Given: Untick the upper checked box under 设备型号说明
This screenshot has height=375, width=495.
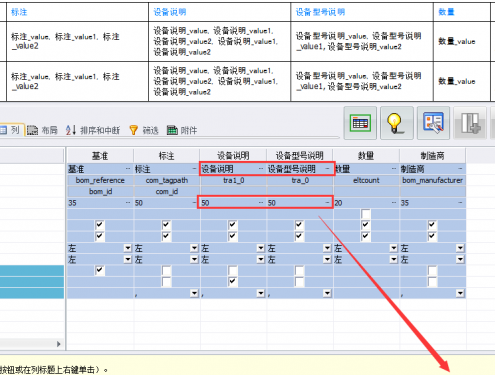Looking at the screenshot, I should click(x=299, y=225).
